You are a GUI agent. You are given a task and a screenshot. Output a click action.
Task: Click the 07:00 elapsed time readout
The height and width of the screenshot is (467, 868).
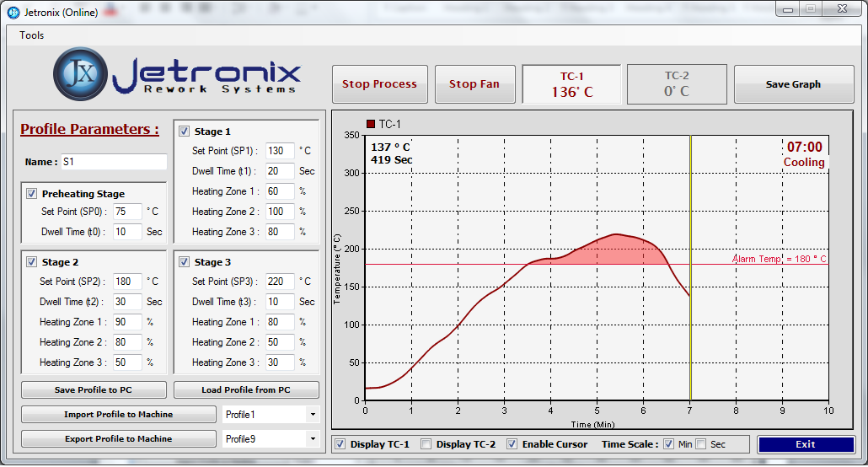[x=804, y=147]
